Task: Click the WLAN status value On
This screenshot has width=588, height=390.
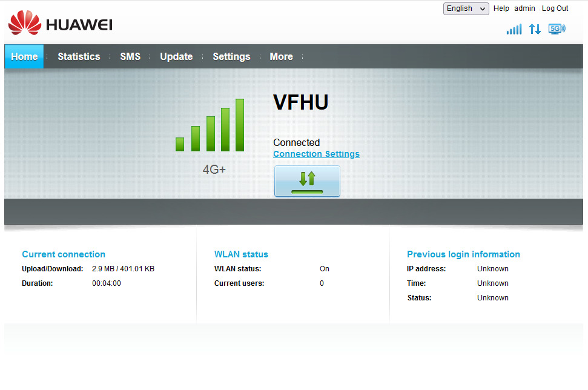Action: pos(325,269)
